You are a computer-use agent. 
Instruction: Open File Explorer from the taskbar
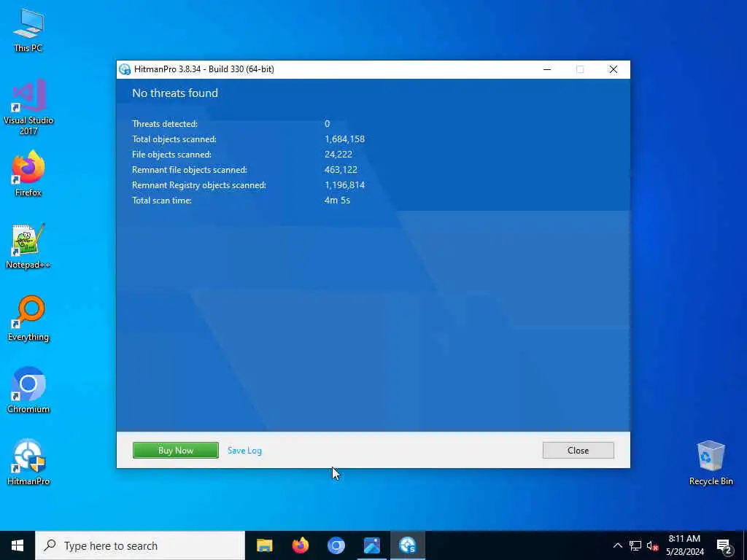tap(264, 545)
